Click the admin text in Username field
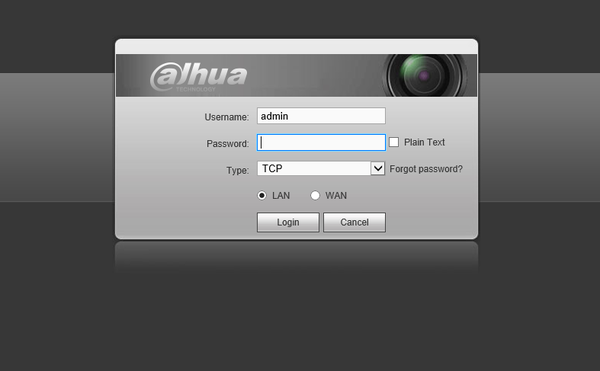The image size is (600, 371). coord(274,116)
